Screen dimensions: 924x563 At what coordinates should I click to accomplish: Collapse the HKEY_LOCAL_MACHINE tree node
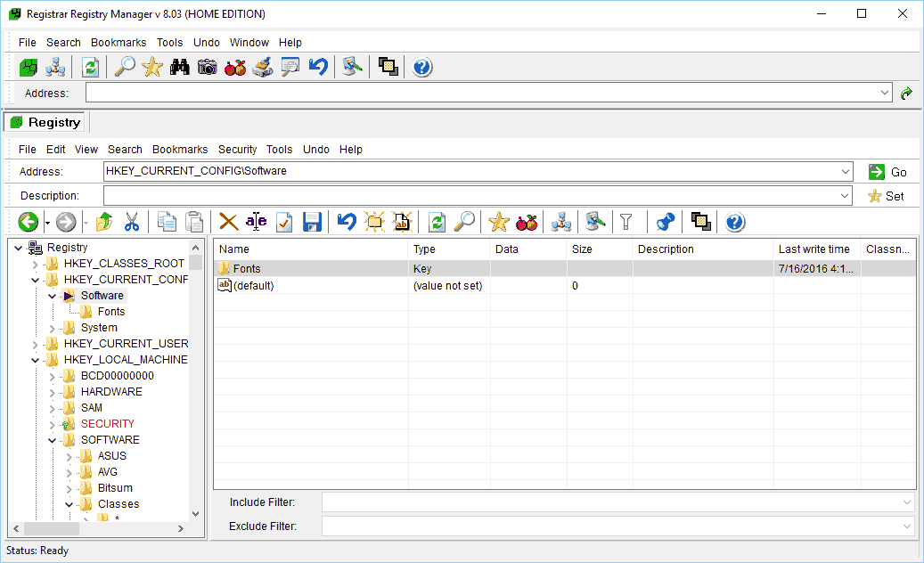[x=36, y=360]
